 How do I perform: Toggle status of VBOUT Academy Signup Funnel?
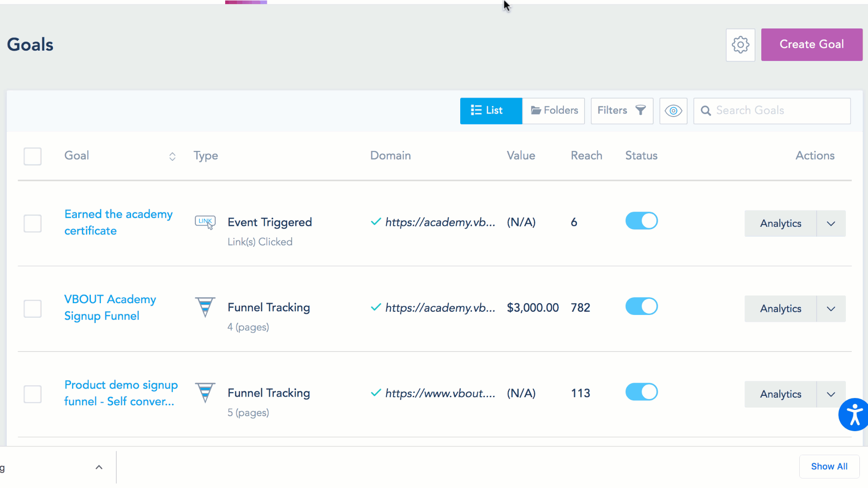pyautogui.click(x=641, y=306)
